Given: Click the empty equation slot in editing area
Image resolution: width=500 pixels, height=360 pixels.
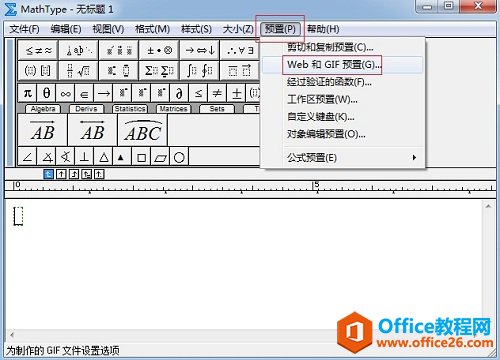Looking at the screenshot, I should click(18, 216).
